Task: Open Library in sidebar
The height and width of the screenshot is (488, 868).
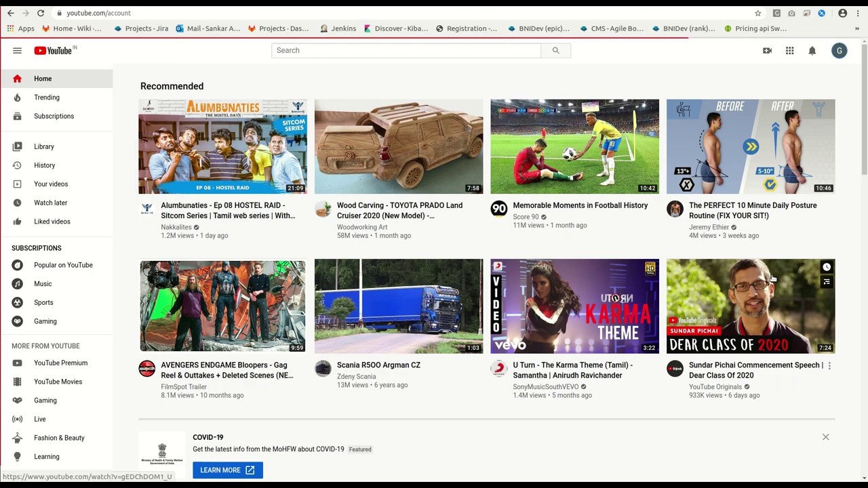Action: (56, 146)
